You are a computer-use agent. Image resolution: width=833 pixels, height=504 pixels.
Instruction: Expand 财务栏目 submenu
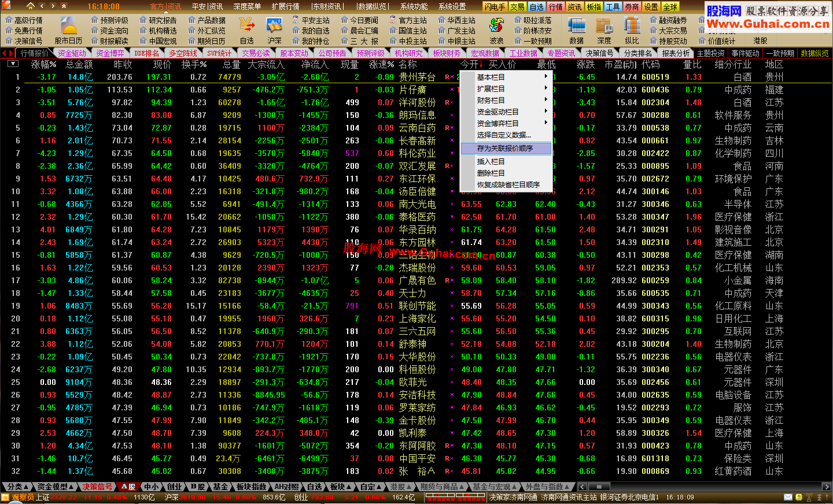click(506, 100)
